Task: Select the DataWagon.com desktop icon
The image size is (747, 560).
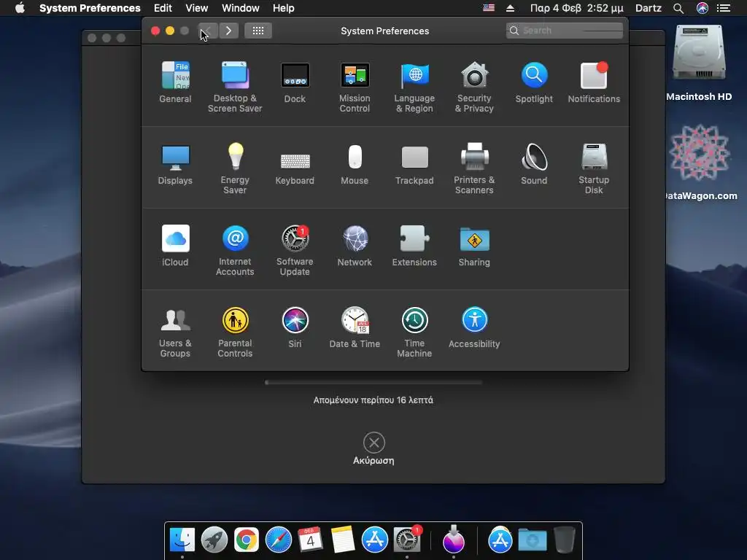Action: click(700, 162)
